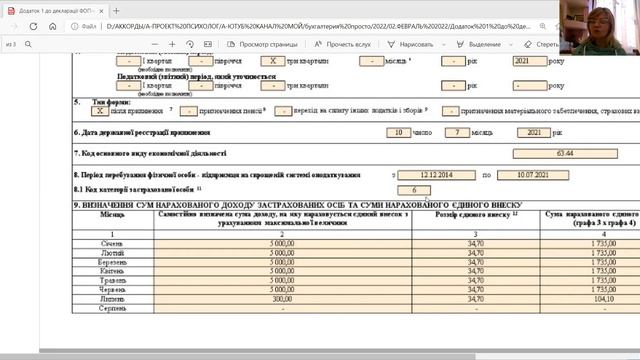Click the forward navigation arrow
The image size is (640, 360).
(14, 27)
